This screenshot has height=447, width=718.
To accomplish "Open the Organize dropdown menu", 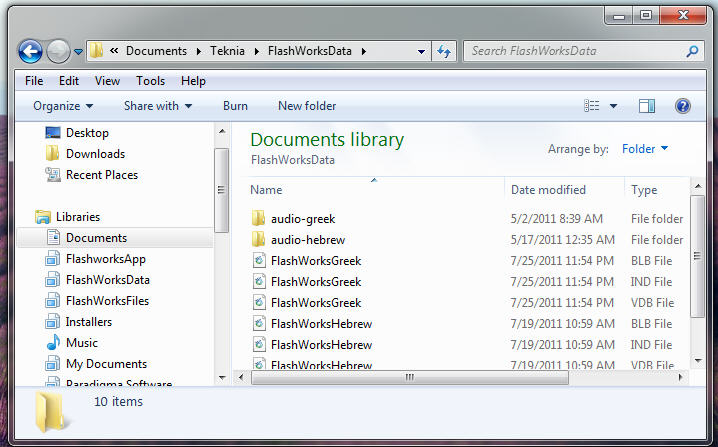I will click(63, 106).
